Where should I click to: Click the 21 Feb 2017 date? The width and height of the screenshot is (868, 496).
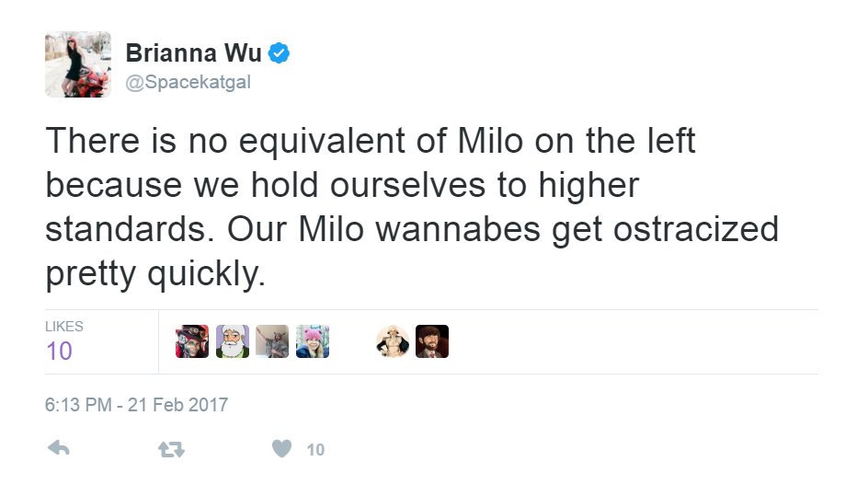pos(177,405)
